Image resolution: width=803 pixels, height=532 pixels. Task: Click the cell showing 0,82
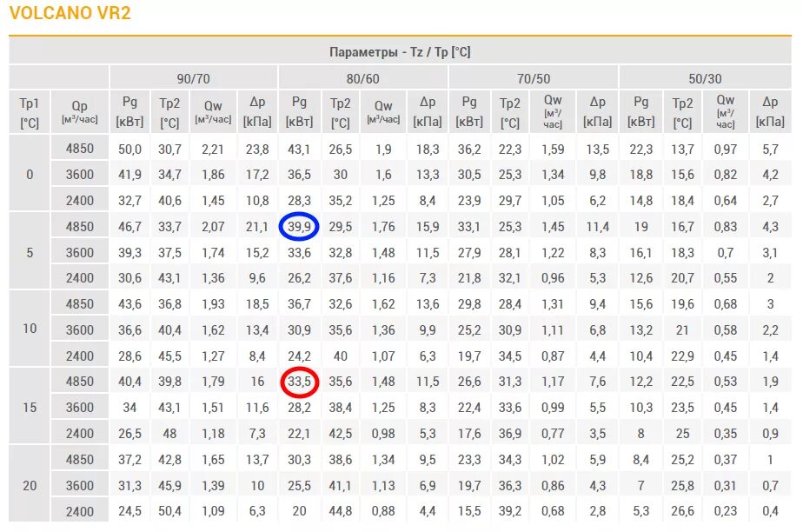tap(725, 175)
